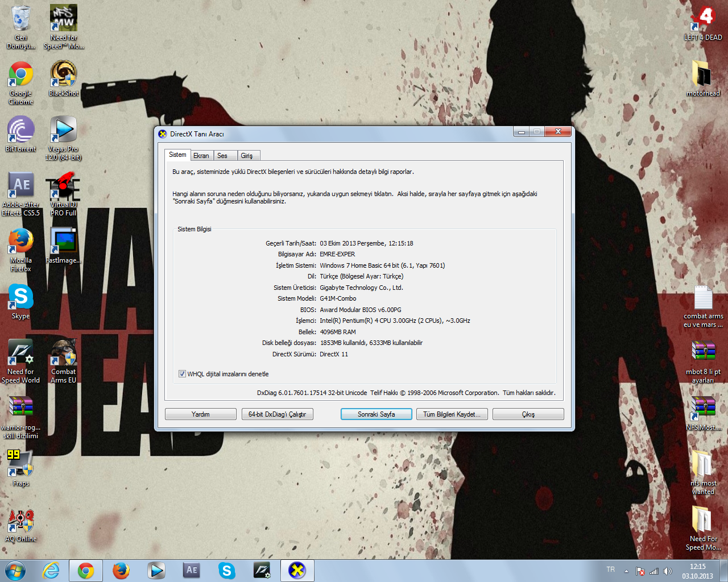This screenshot has width=728, height=582.
Task: Click DirectX diagnostic tool taskbar button
Action: click(x=297, y=570)
